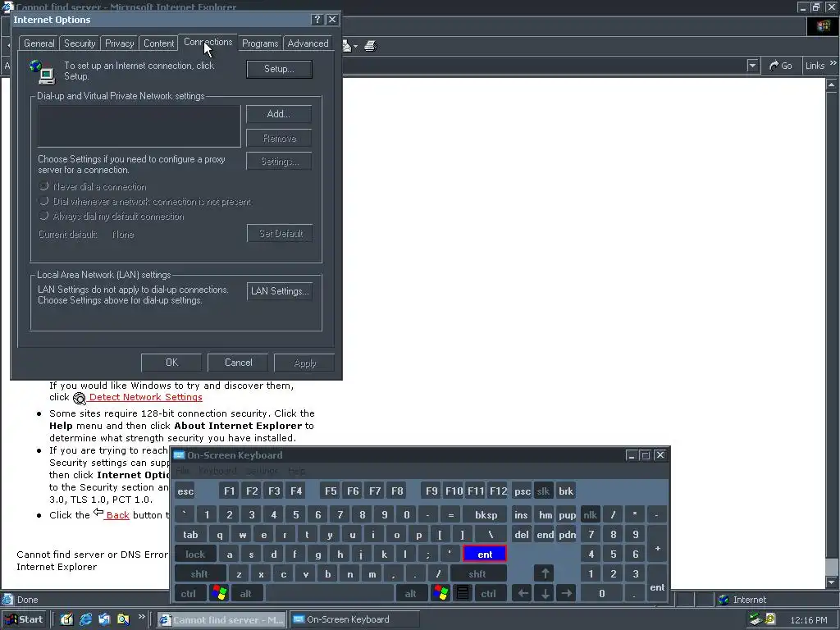Click the page scrollbar up arrow
The height and width of the screenshot is (630, 840).
[x=832, y=84]
